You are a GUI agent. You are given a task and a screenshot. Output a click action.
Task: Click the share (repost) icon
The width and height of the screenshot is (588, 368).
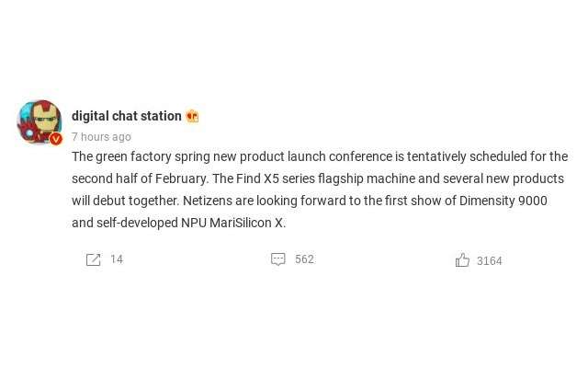click(x=93, y=259)
